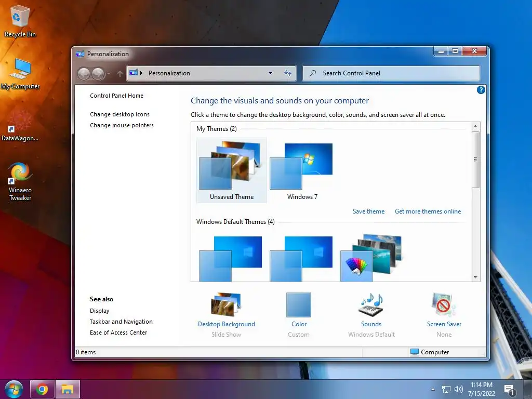Refresh the Personalization window
The height and width of the screenshot is (399, 532).
click(x=288, y=73)
